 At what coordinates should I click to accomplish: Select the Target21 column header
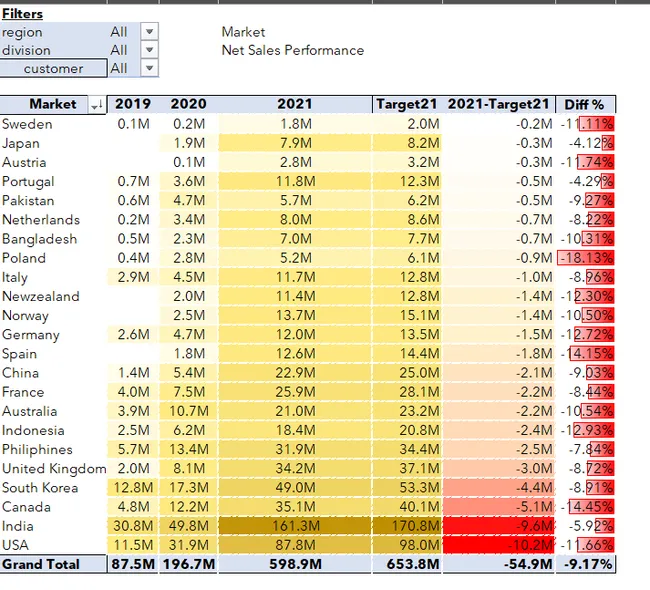407,104
